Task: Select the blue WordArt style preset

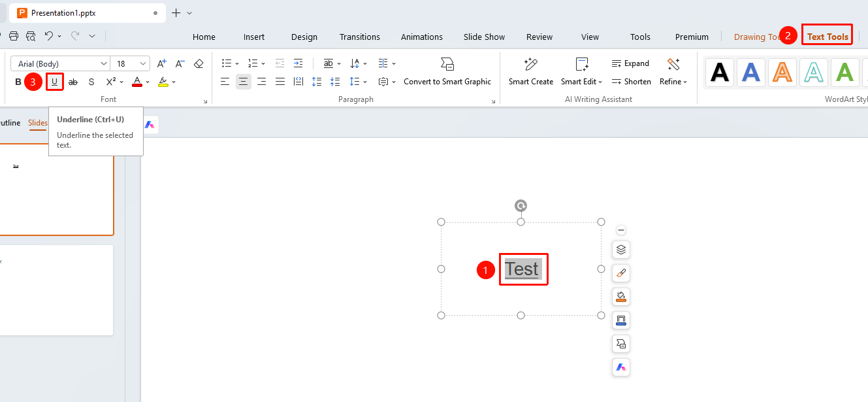Action: coord(751,73)
